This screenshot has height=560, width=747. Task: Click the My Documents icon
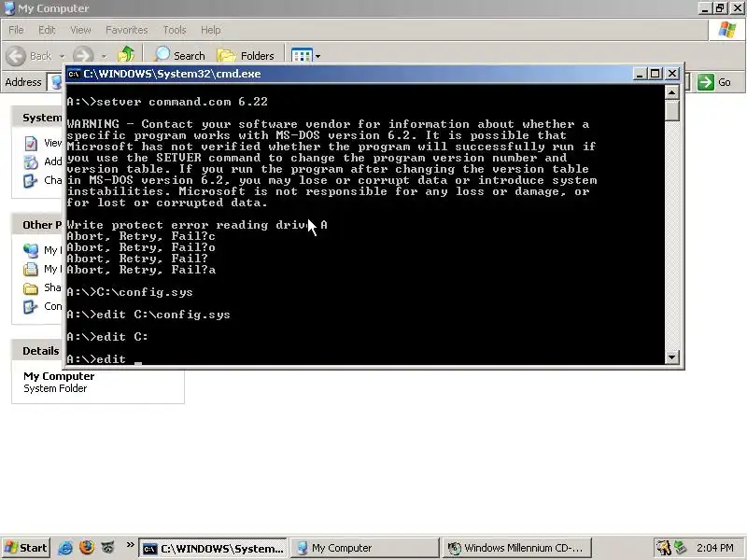pyautogui.click(x=31, y=269)
